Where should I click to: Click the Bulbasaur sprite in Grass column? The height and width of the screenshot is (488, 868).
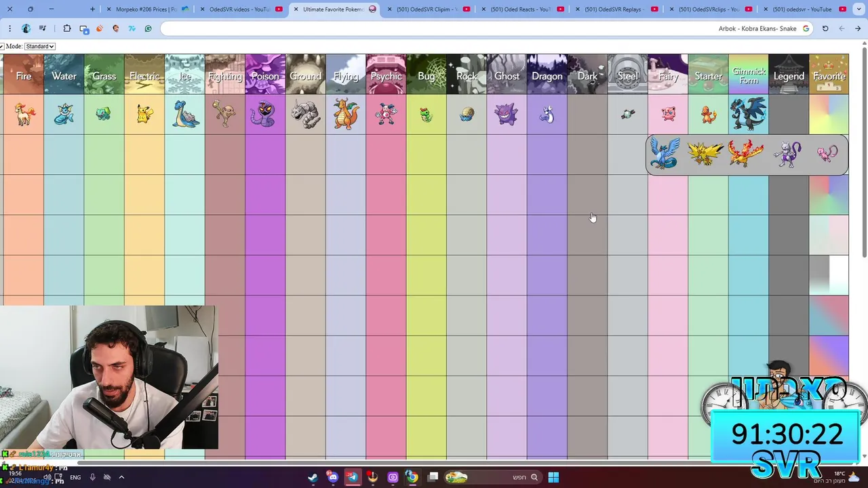[x=104, y=115]
